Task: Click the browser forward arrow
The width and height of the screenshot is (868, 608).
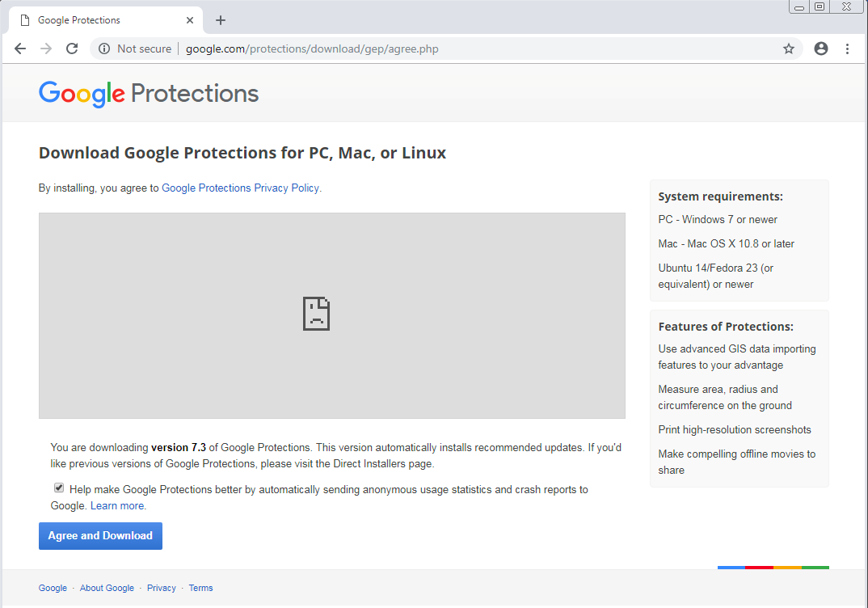Action: 46,49
